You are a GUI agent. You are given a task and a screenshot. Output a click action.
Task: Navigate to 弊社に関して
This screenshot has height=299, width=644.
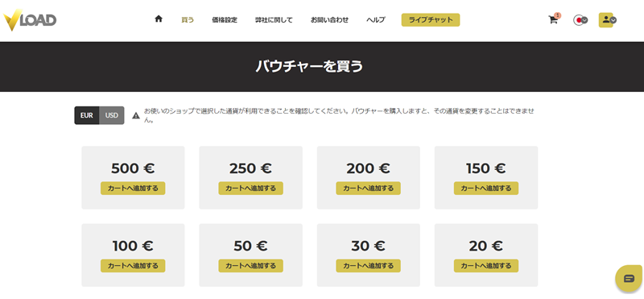[x=274, y=19]
